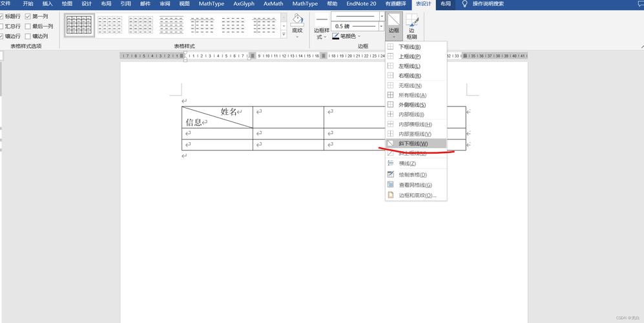Apply 内部横框线 inside horizontal border
Screen dimensions: 644x323
coord(415,124)
